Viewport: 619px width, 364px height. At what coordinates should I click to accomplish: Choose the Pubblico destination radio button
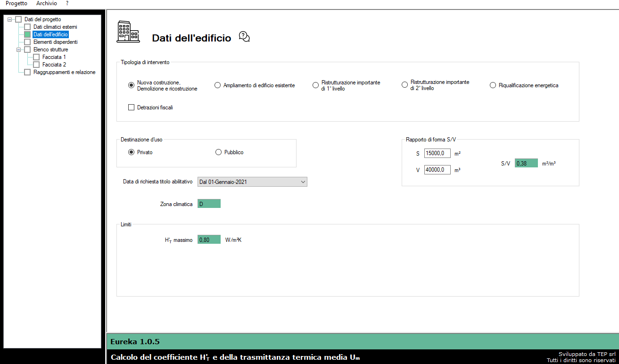point(218,152)
